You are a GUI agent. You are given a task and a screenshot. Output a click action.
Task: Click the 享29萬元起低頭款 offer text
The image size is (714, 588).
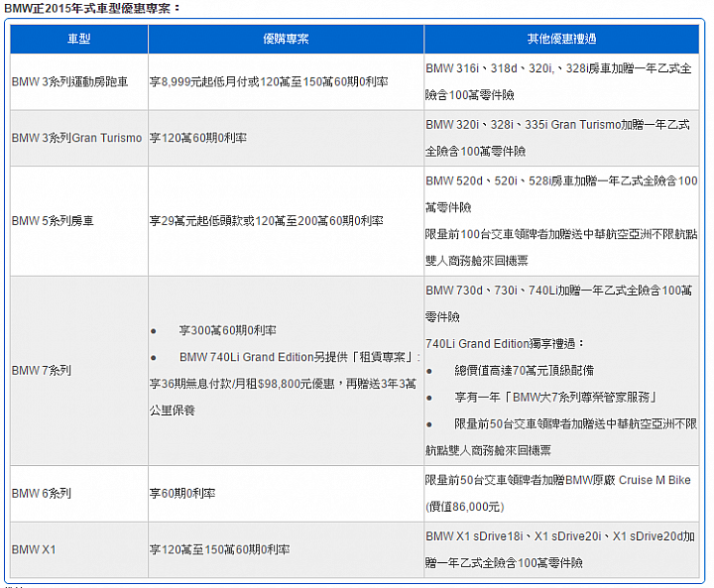pos(267,221)
